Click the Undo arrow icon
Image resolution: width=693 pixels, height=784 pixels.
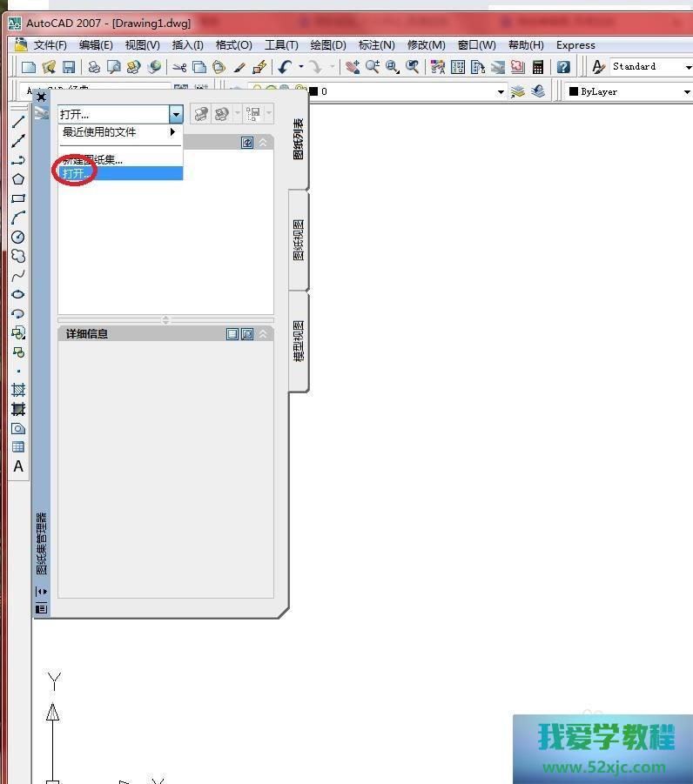coord(284,67)
